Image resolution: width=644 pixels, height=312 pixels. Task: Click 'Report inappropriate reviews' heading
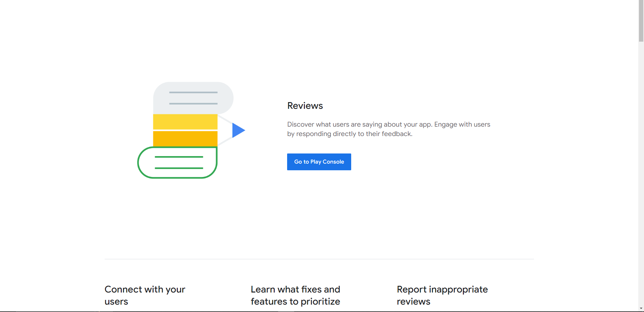click(x=442, y=295)
